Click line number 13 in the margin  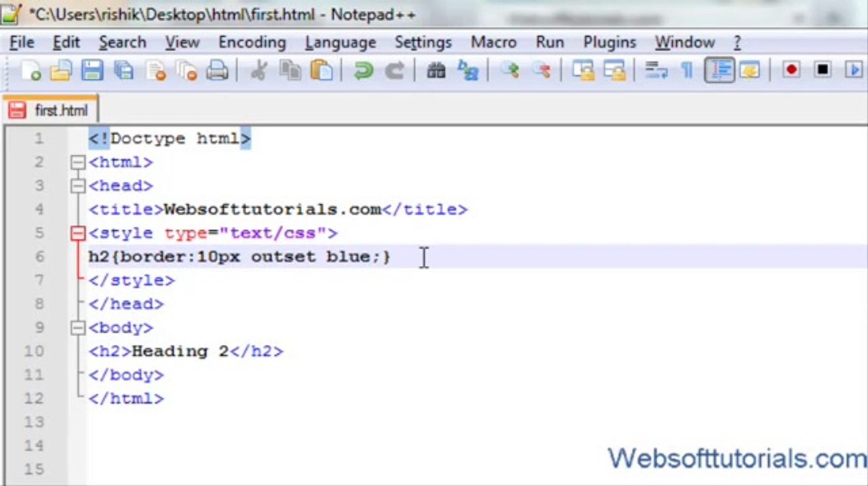[x=34, y=422]
